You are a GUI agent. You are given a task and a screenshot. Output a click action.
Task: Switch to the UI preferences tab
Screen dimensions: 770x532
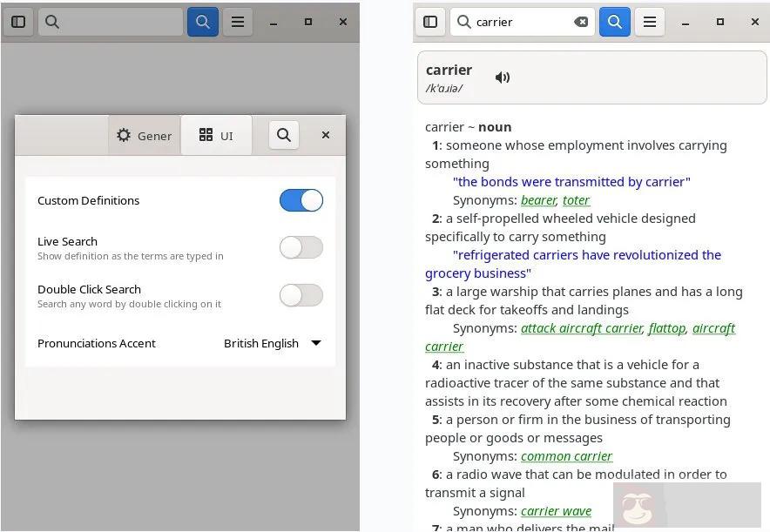click(x=217, y=135)
